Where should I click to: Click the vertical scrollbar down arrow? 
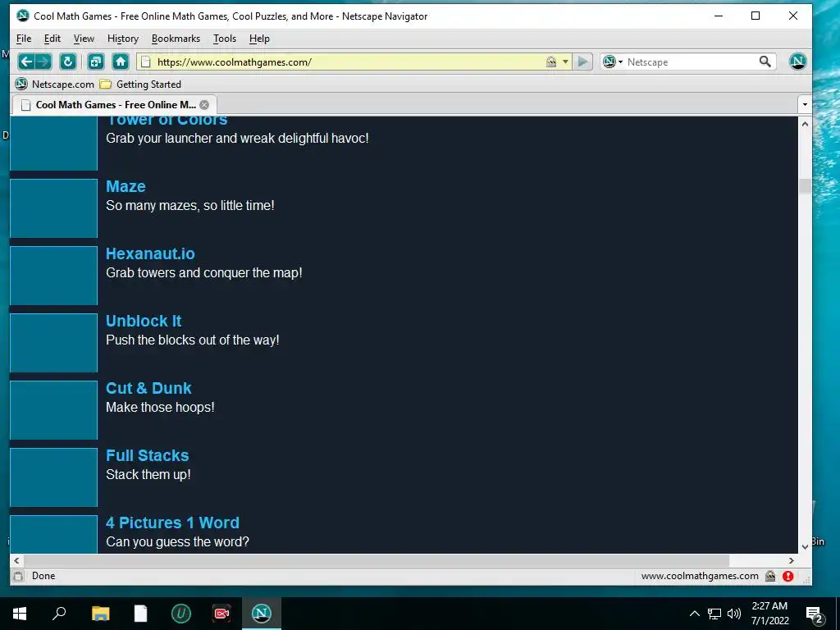[x=805, y=547]
